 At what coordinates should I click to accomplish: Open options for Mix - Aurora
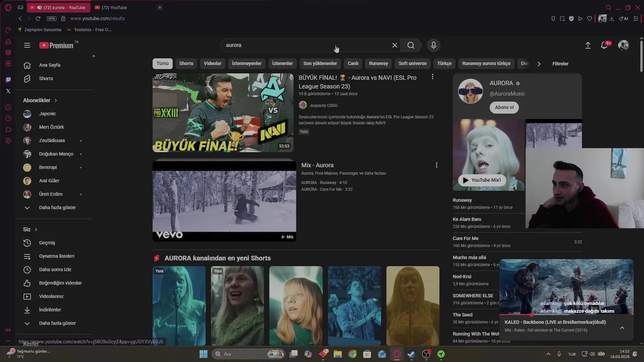436,165
